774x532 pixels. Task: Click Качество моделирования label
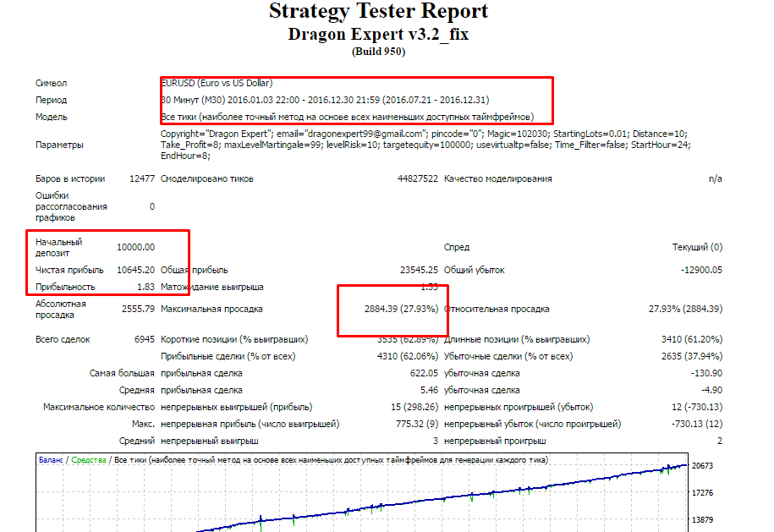pos(498,178)
